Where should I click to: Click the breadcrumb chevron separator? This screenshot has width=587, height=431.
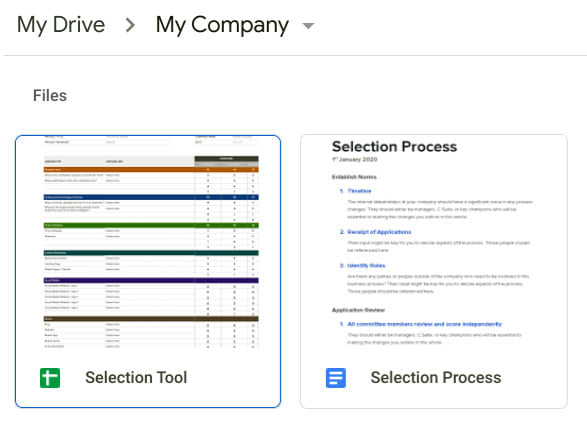click(x=130, y=25)
